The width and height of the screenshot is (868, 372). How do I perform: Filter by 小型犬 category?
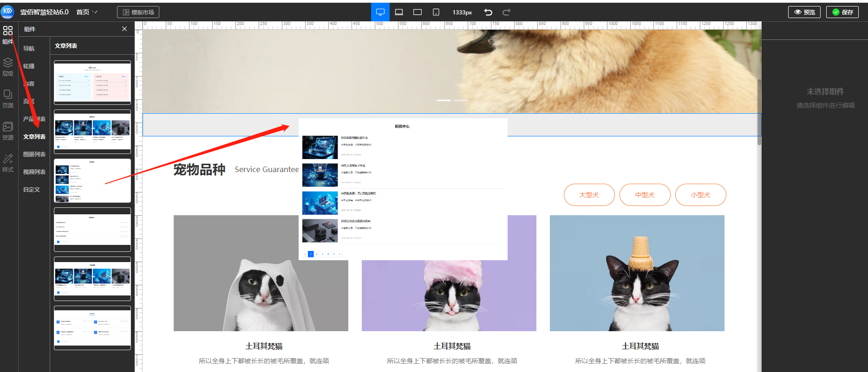coord(700,195)
